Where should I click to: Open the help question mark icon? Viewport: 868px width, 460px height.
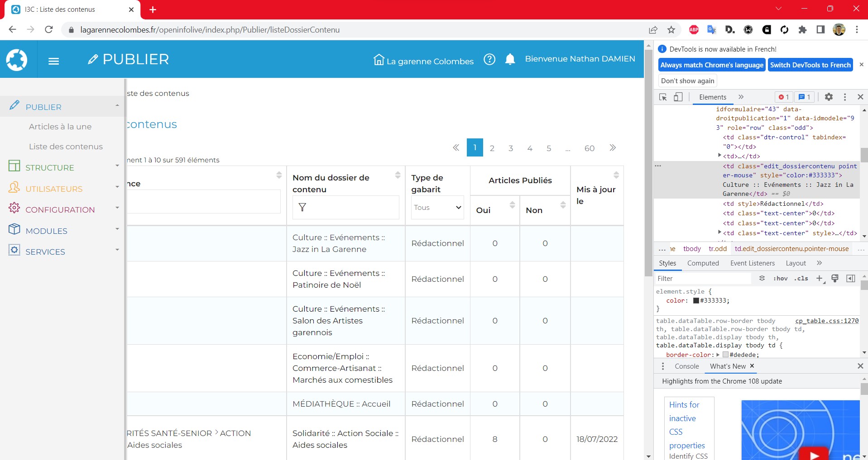point(489,59)
